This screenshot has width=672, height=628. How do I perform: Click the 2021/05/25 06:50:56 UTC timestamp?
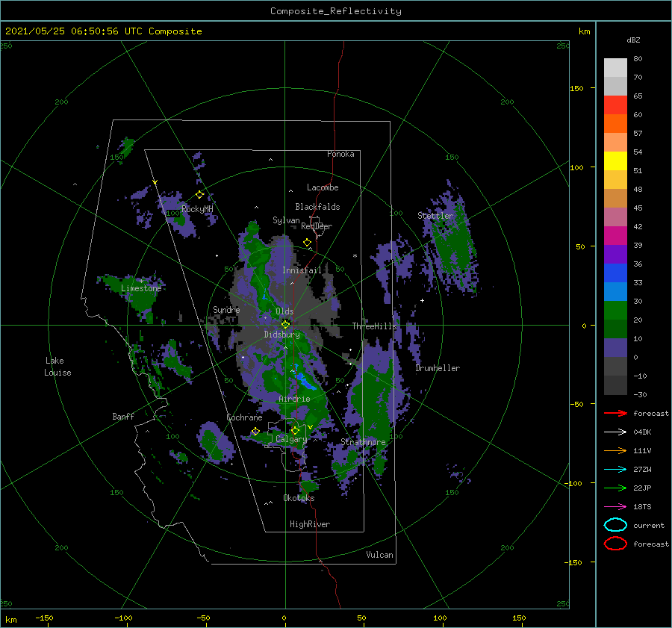(x=103, y=31)
